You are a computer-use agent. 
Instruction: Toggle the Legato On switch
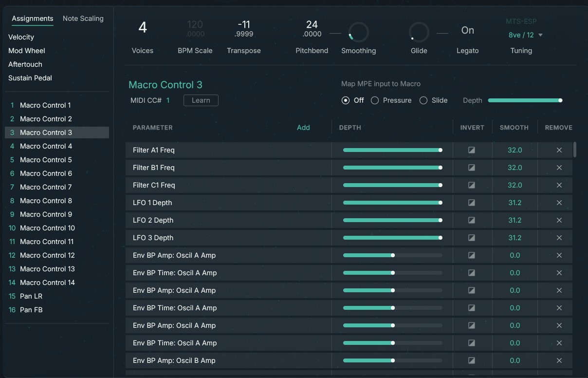point(467,30)
